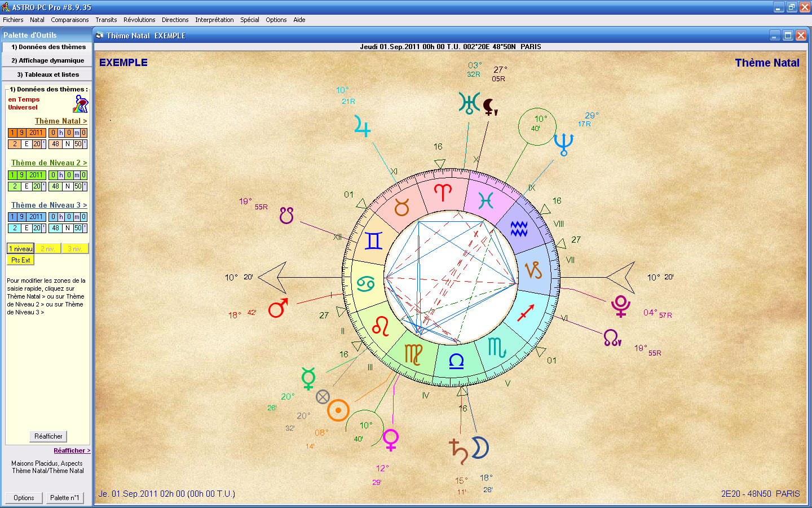Select the '1 niveau' display toggle
This screenshot has height=508, width=812.
tap(21, 249)
